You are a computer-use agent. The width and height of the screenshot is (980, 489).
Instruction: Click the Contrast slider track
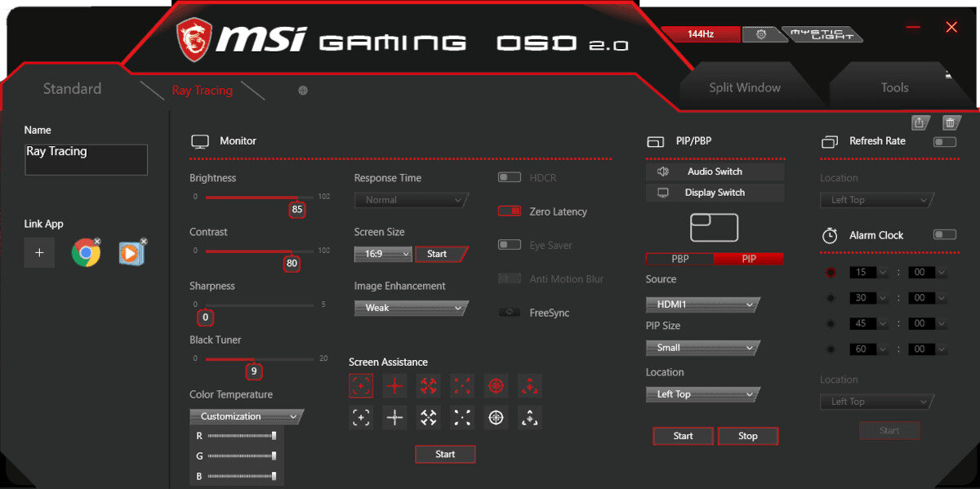tap(259, 251)
